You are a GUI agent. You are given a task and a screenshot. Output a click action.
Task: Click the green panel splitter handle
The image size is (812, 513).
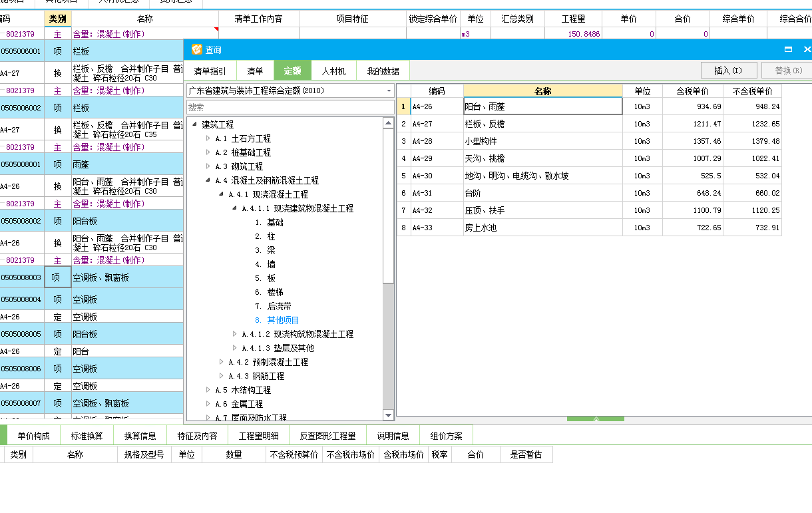pos(596,419)
